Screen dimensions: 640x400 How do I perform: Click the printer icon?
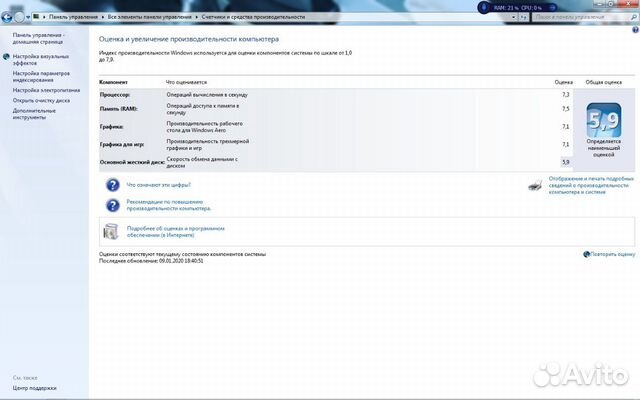pos(535,185)
